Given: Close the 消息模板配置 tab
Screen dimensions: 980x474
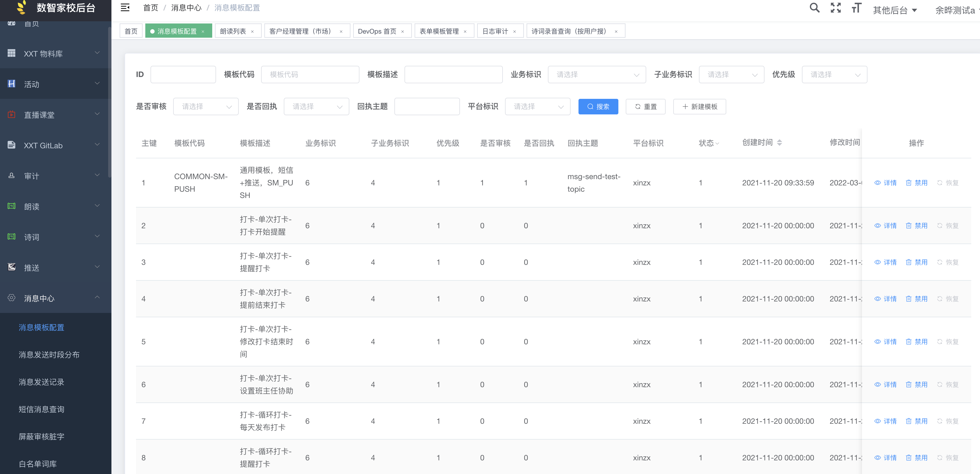Looking at the screenshot, I should [x=203, y=32].
